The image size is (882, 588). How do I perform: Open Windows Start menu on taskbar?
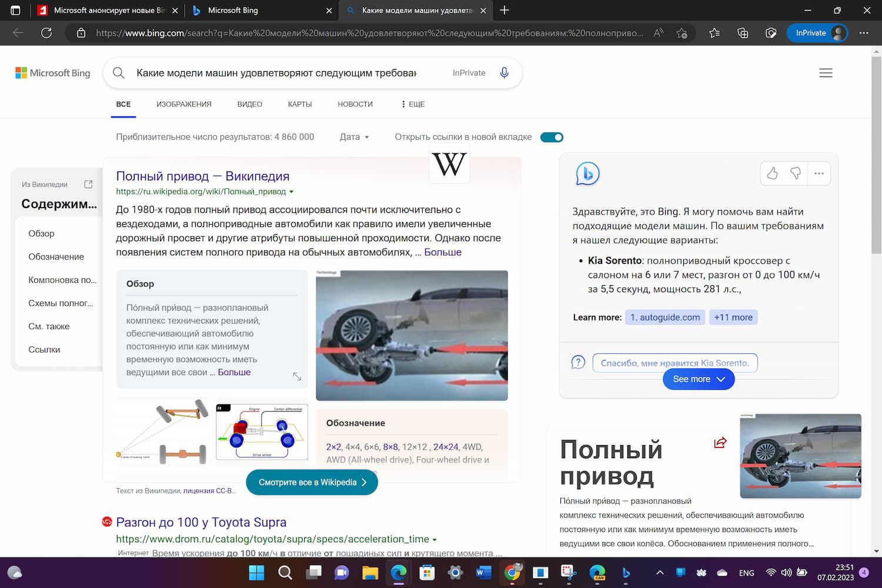coord(256,572)
